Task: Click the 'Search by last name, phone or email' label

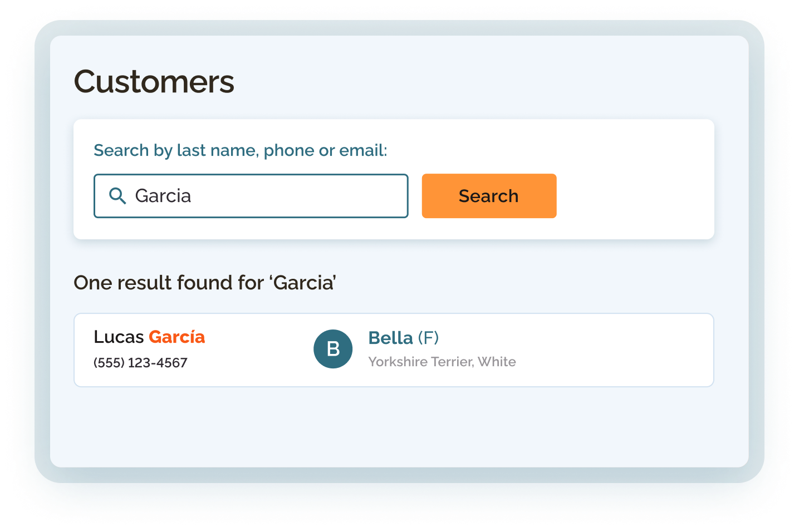Action: coord(241,150)
